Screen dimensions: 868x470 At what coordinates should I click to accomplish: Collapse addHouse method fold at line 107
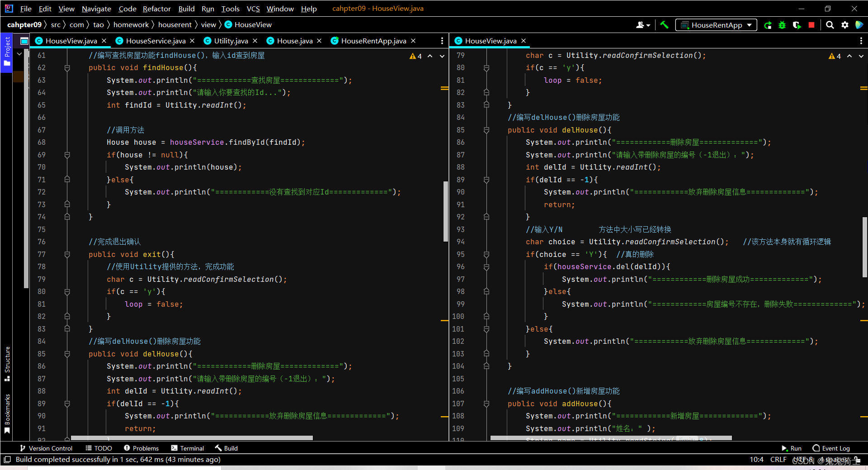pyautogui.click(x=486, y=404)
